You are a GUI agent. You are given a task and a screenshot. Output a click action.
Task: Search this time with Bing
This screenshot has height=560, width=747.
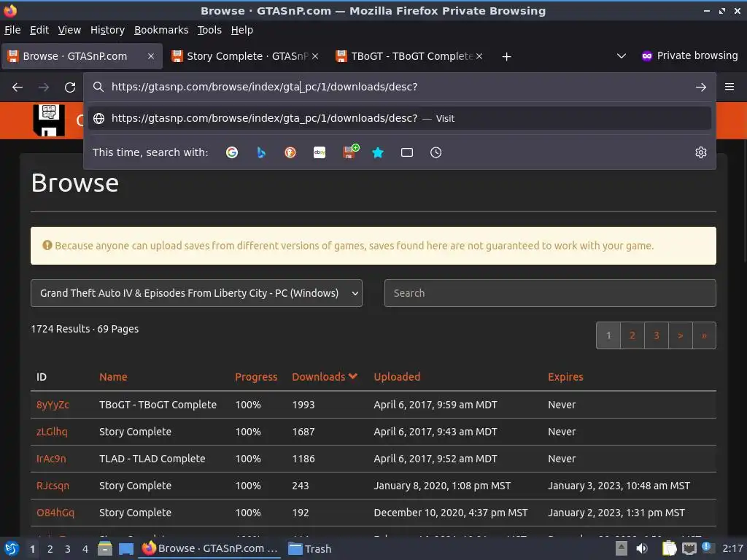coord(261,152)
